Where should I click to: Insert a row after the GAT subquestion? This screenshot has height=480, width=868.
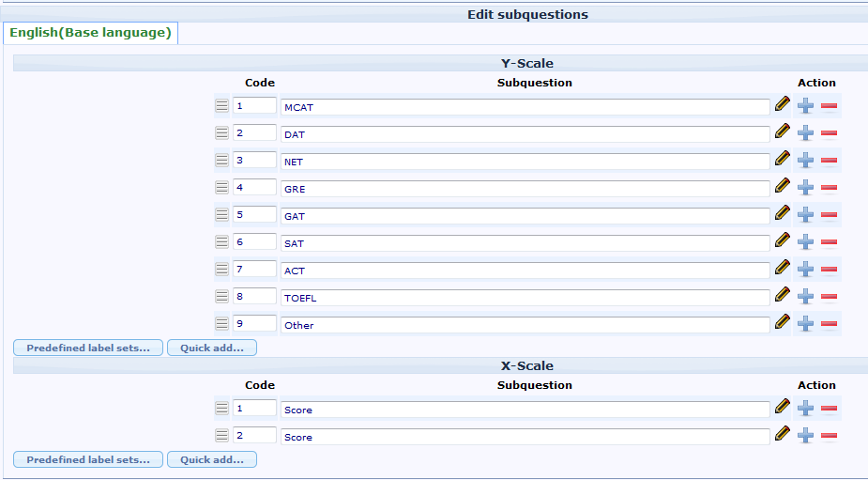805,215
